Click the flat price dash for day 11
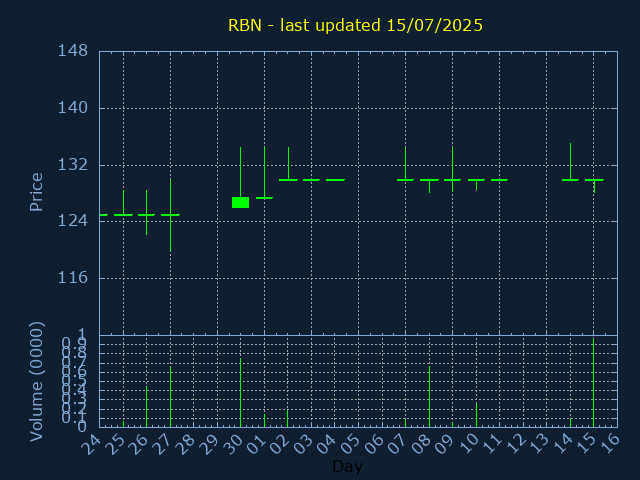The height and width of the screenshot is (480, 640). pos(500,180)
